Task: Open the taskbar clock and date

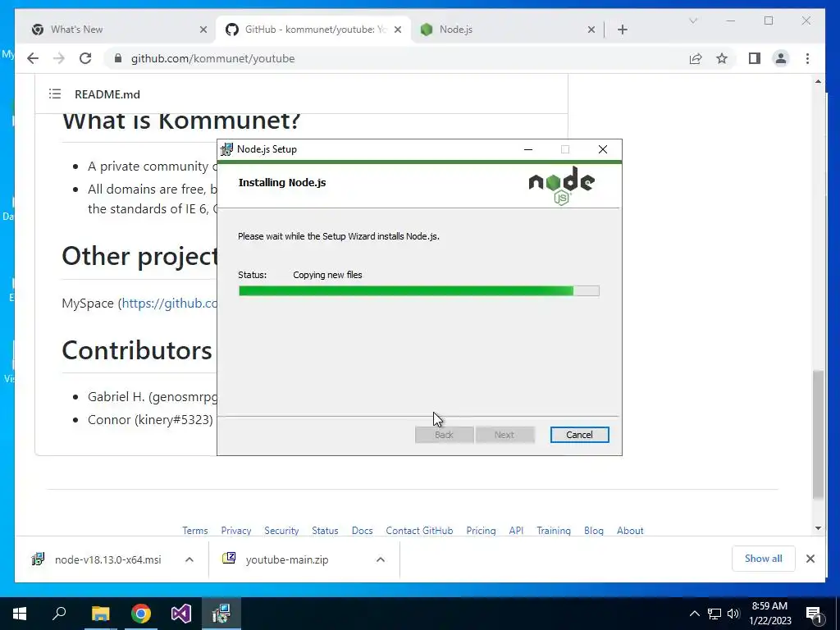Action: coord(769,614)
